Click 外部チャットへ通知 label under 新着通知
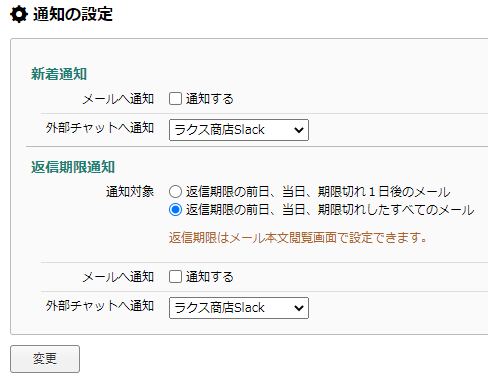488x381 pixels. (x=100, y=128)
